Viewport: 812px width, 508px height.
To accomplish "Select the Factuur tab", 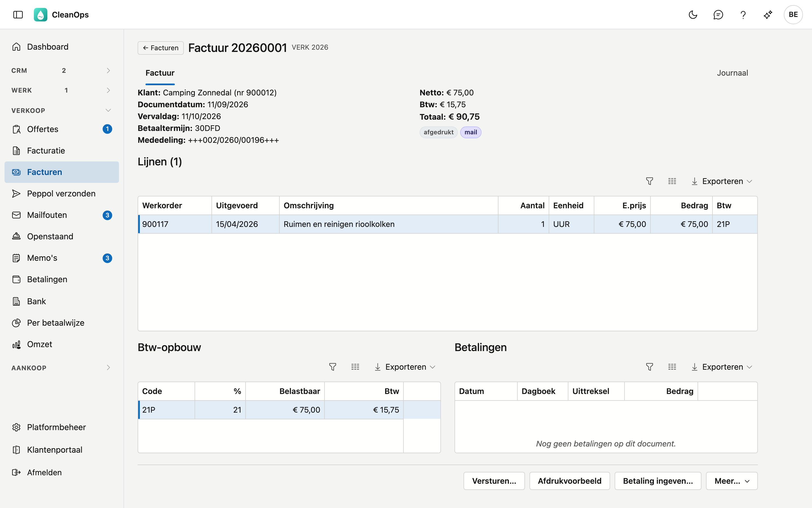I will [x=160, y=73].
